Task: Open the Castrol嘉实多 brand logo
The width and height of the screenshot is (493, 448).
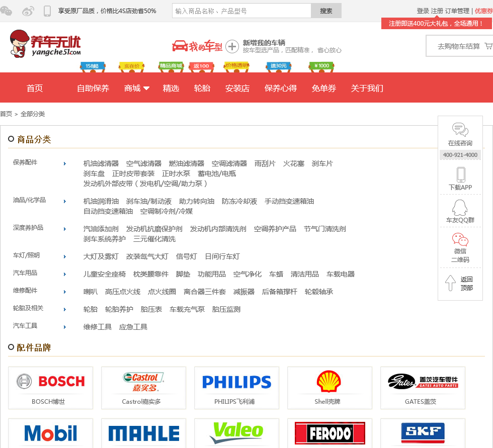Action: click(144, 382)
